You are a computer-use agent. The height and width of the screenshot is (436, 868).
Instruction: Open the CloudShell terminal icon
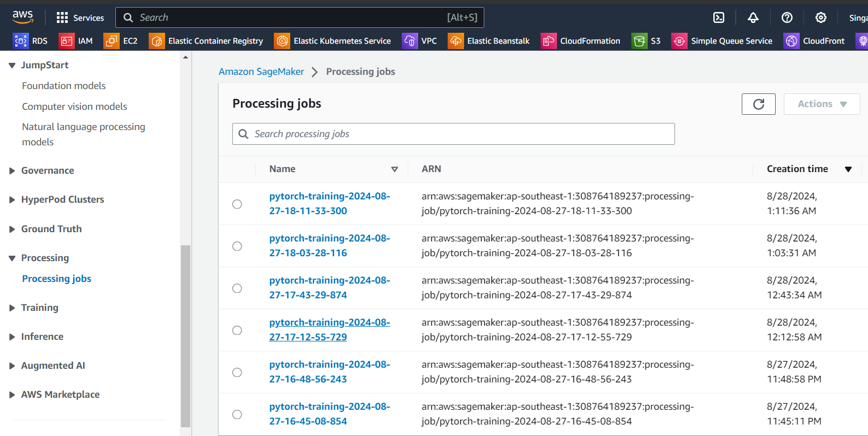(719, 17)
